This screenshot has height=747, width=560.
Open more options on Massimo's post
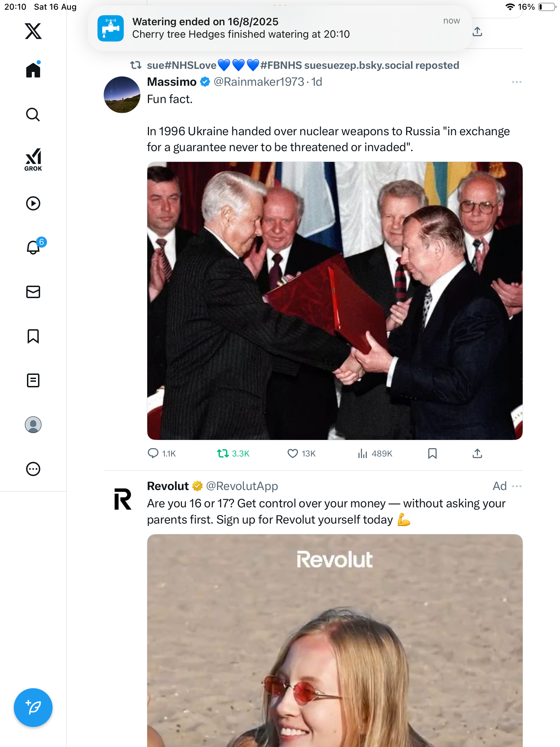coord(516,82)
